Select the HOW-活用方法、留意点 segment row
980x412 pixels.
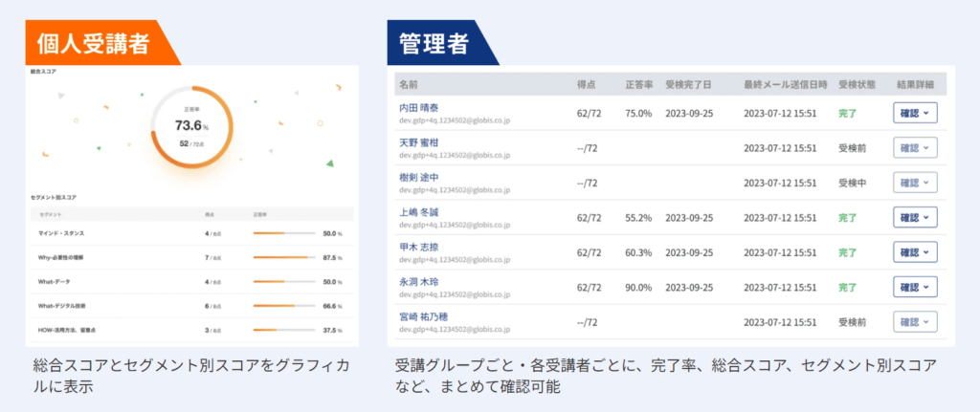click(x=191, y=330)
